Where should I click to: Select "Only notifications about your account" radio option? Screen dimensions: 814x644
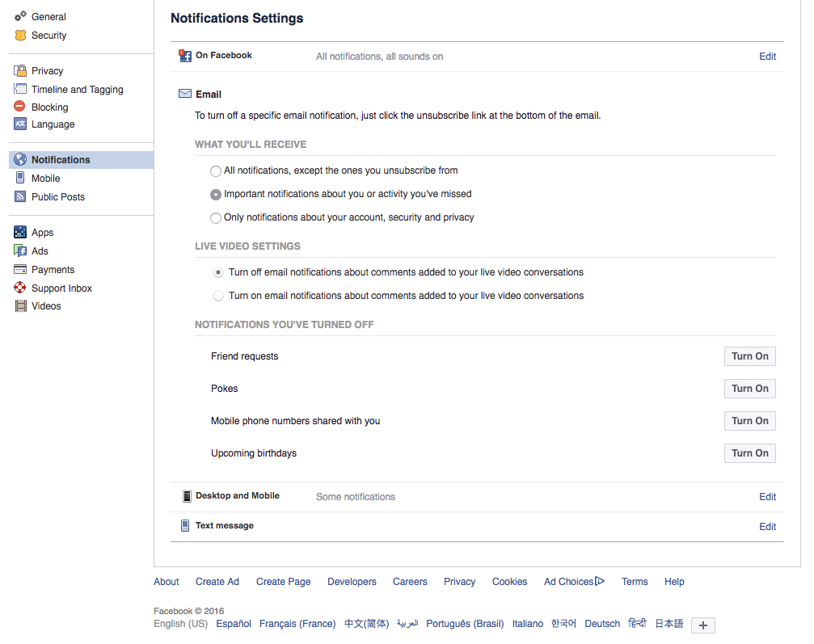pyautogui.click(x=216, y=218)
